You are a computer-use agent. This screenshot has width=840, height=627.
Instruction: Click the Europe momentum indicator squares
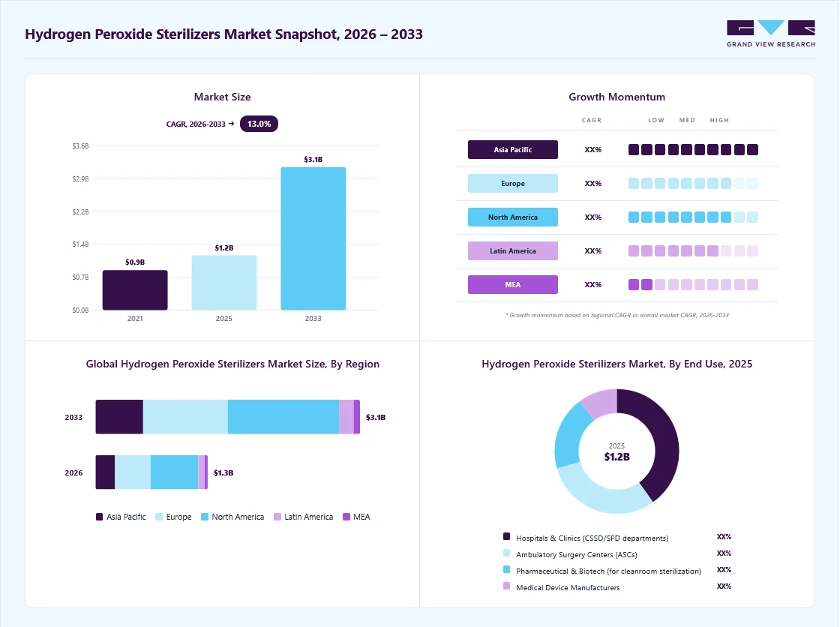(693, 183)
